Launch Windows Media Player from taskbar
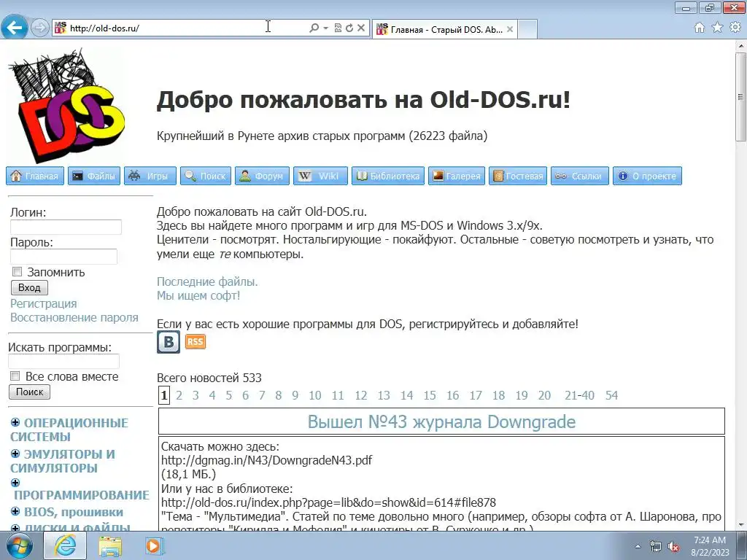Image resolution: width=747 pixels, height=560 pixels. point(153,546)
